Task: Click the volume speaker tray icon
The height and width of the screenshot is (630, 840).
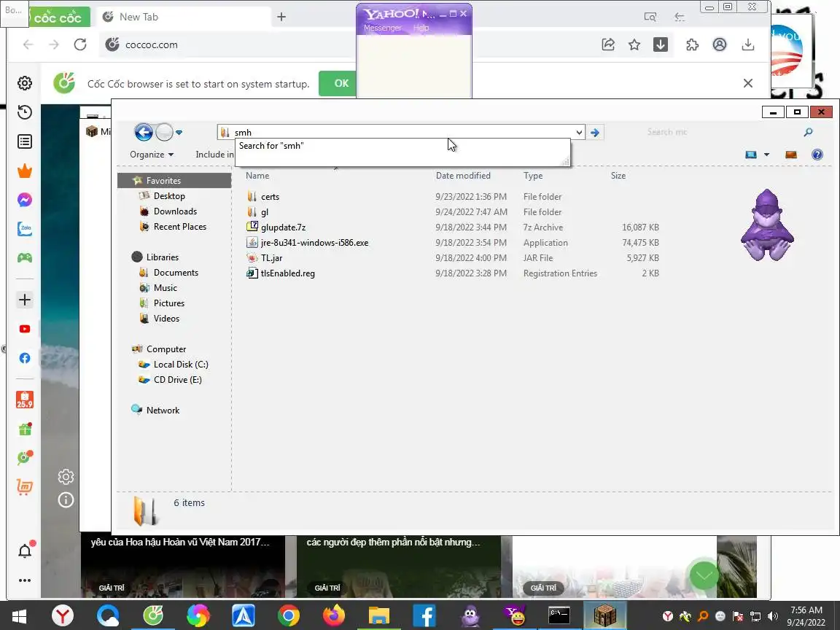Action: point(772,616)
